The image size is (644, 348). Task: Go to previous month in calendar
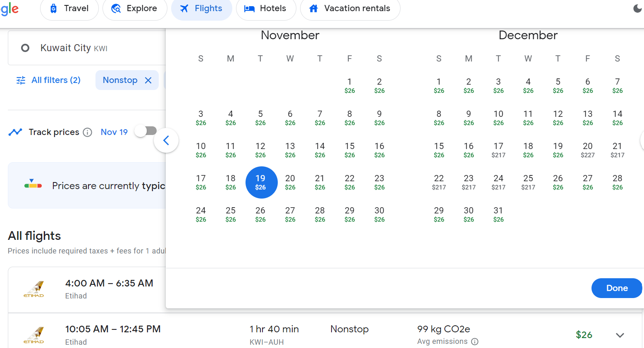[166, 141]
